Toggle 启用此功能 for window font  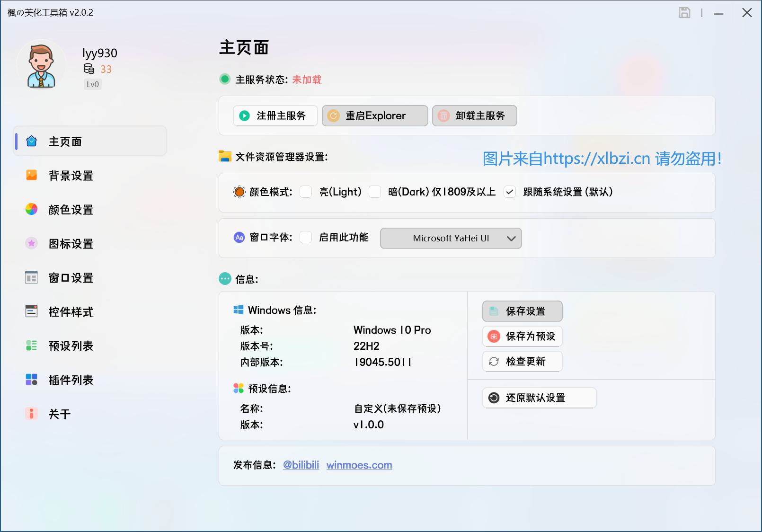[306, 237]
